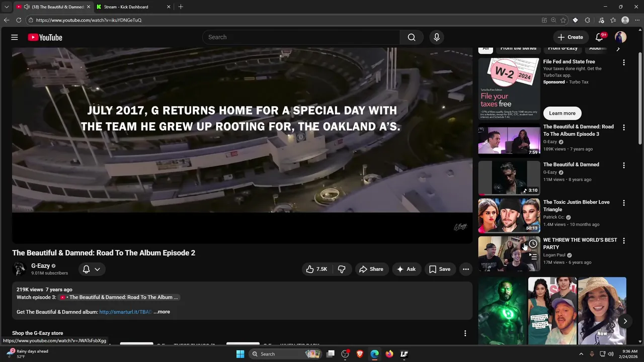
Task: Open browser tab search chevron
Action: point(7,7)
